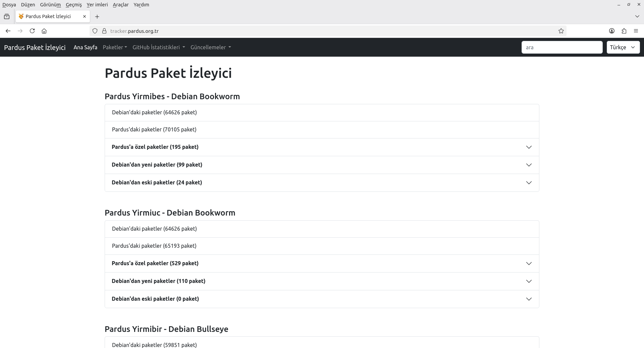This screenshot has height=348, width=644.
Task: Open the Firefox account icon
Action: tap(611, 31)
